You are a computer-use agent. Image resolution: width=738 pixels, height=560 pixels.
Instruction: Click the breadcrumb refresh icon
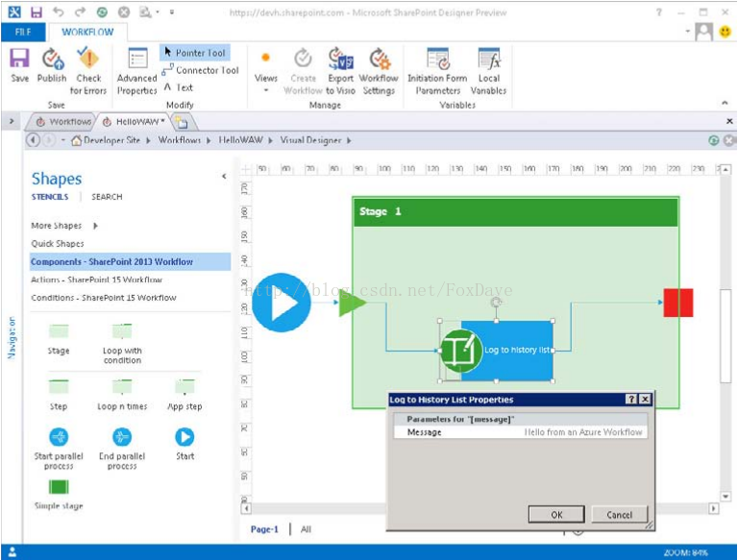click(714, 140)
